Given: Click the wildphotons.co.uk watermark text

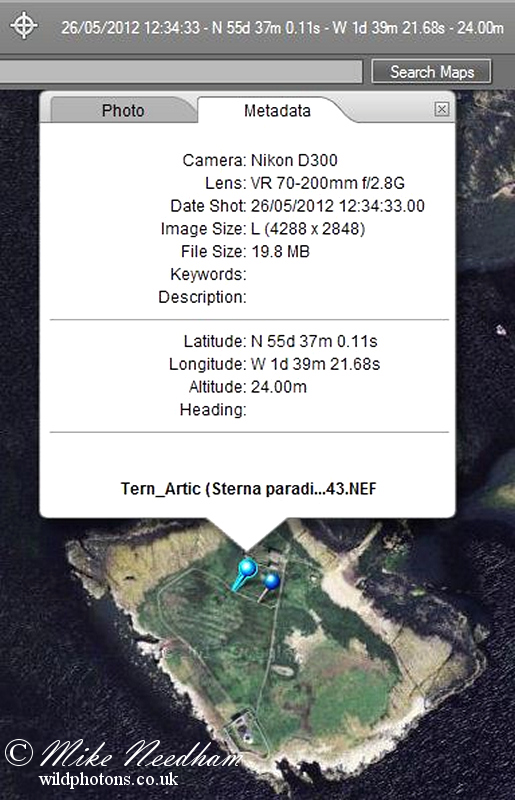Looking at the screenshot, I should [x=108, y=779].
